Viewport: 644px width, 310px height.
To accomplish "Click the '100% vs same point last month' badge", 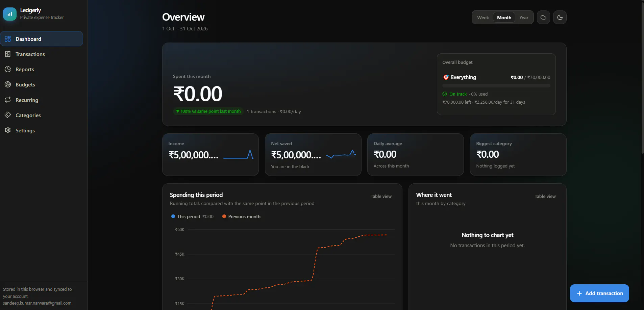I will pyautogui.click(x=208, y=111).
